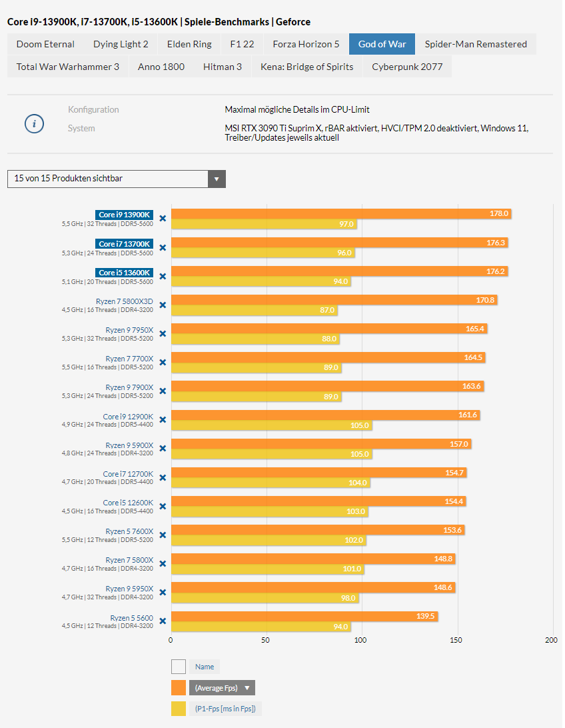Hide Core i9 12900K using the X icon
This screenshot has width=565, height=728.
click(163, 420)
